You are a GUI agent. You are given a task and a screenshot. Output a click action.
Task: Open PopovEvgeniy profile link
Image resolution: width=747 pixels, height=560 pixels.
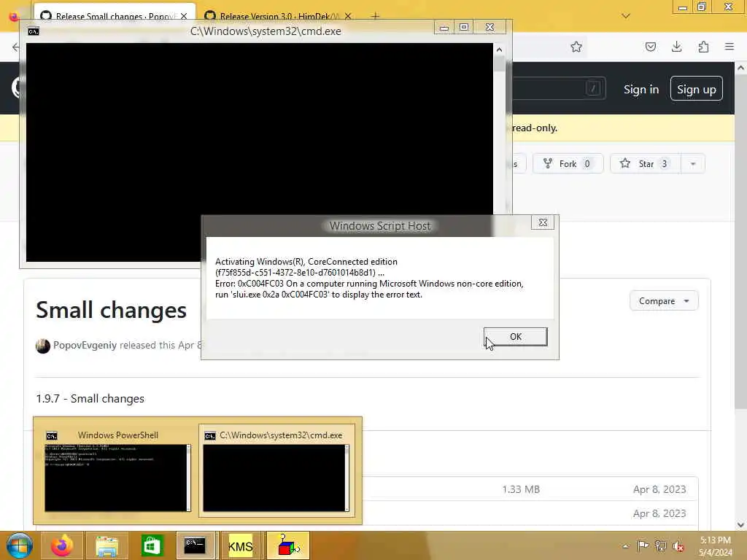point(85,345)
